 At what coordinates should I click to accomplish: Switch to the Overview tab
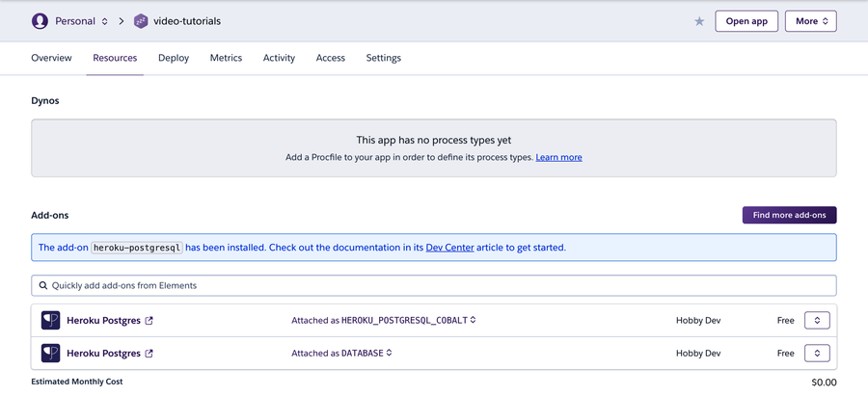[x=51, y=58]
